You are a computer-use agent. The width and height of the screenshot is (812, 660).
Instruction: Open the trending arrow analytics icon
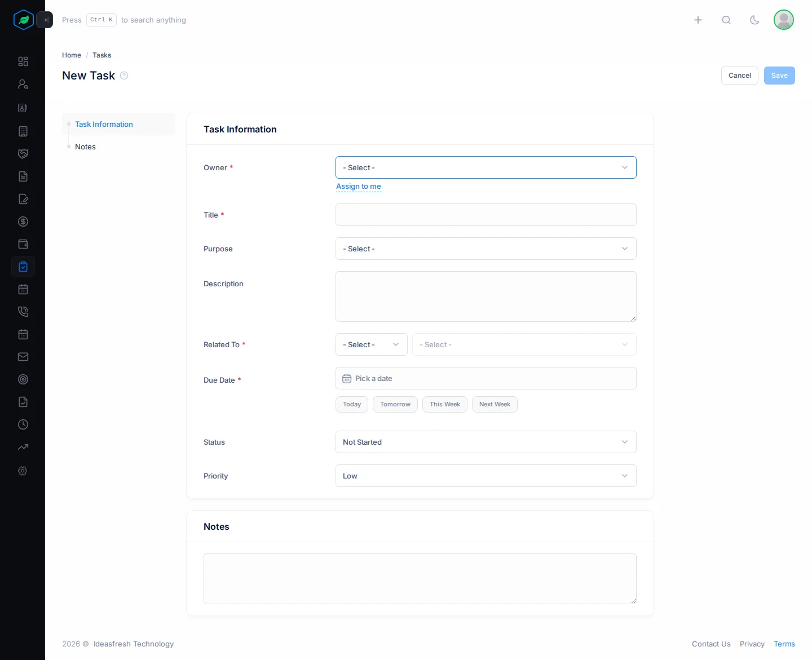(x=23, y=447)
